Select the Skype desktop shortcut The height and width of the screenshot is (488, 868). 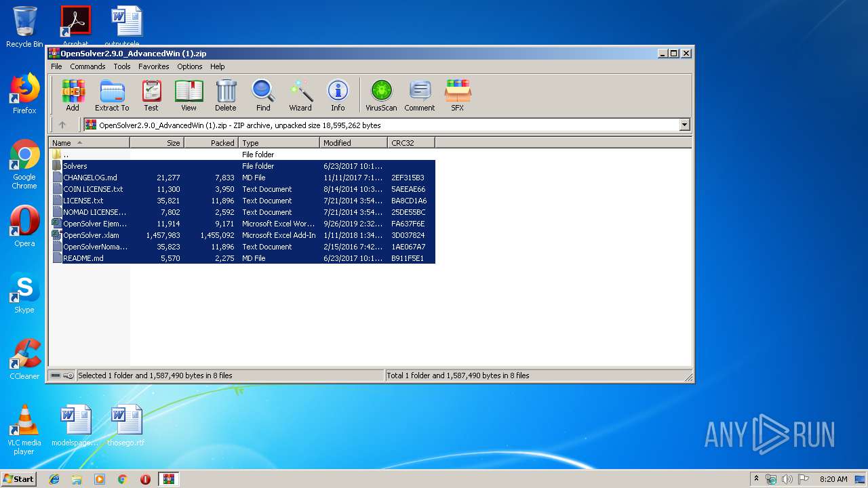pos(24,293)
